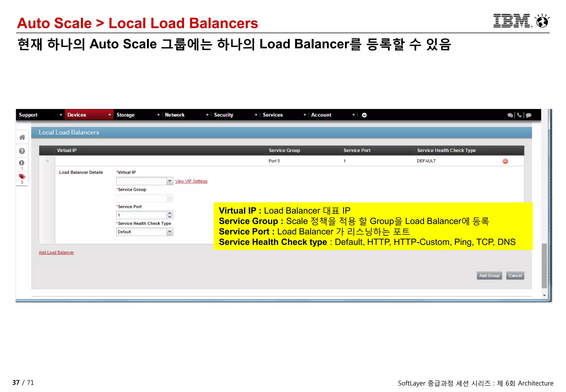Click the Add Load Balancer link
Viewport: 566px width, 392px height.
[x=56, y=253]
